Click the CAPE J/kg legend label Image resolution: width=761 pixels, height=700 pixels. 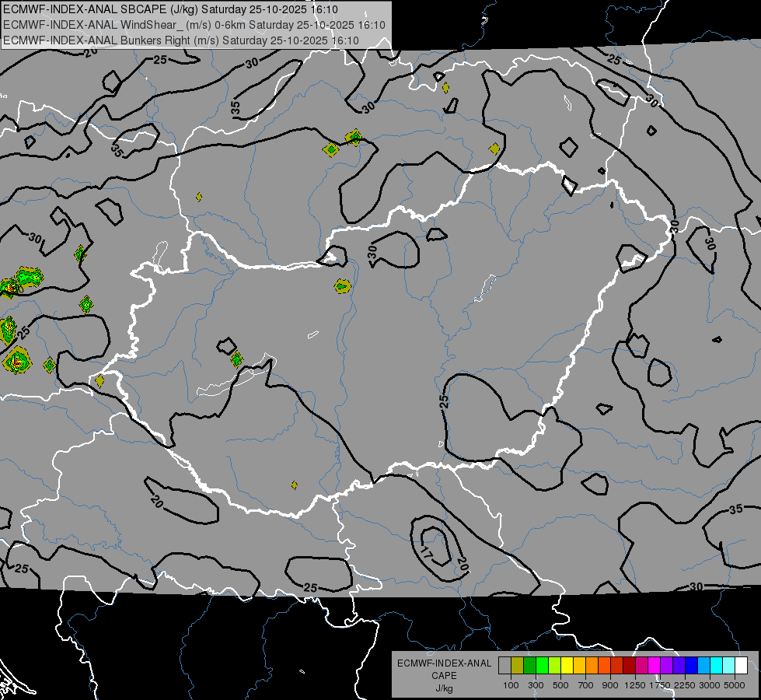(x=444, y=676)
